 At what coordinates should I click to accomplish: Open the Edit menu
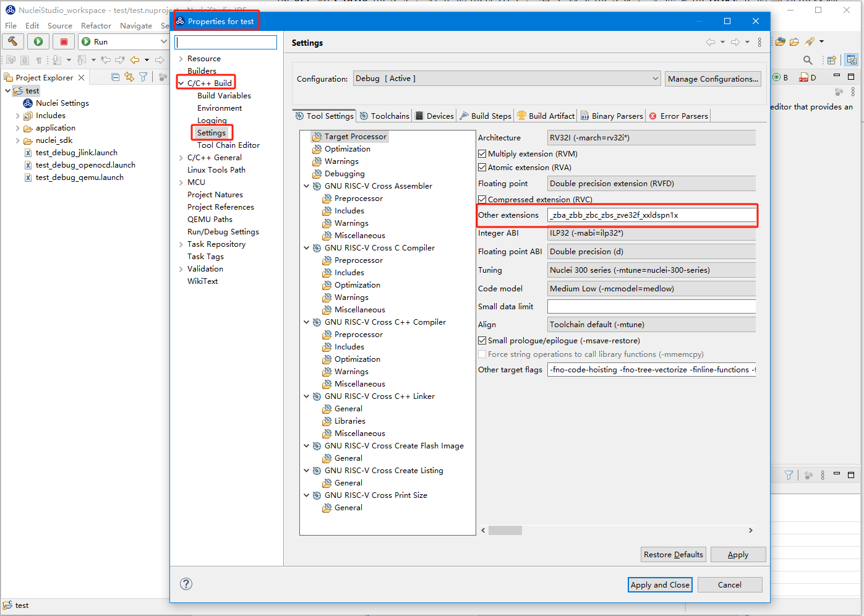32,25
